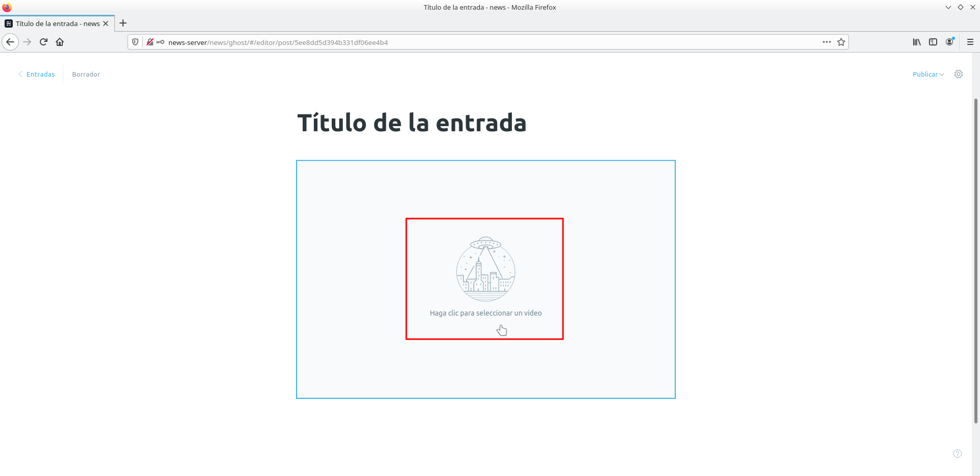The width and height of the screenshot is (980, 476).
Task: Open the Firefox library icon
Action: coord(917,42)
